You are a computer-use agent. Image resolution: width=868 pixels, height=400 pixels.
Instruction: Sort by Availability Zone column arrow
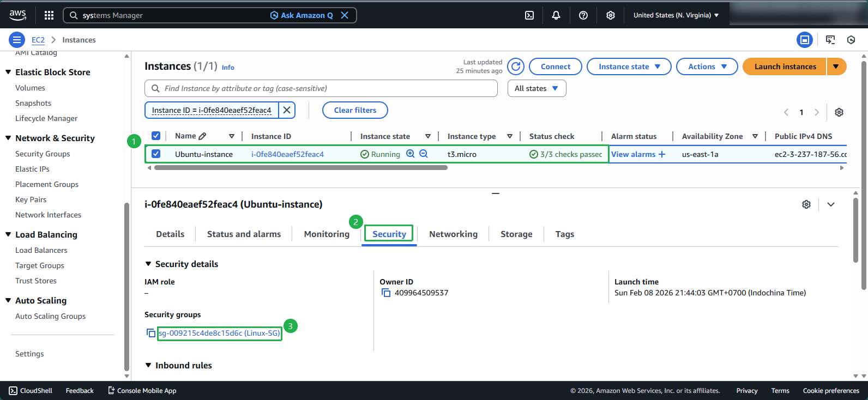coord(755,136)
